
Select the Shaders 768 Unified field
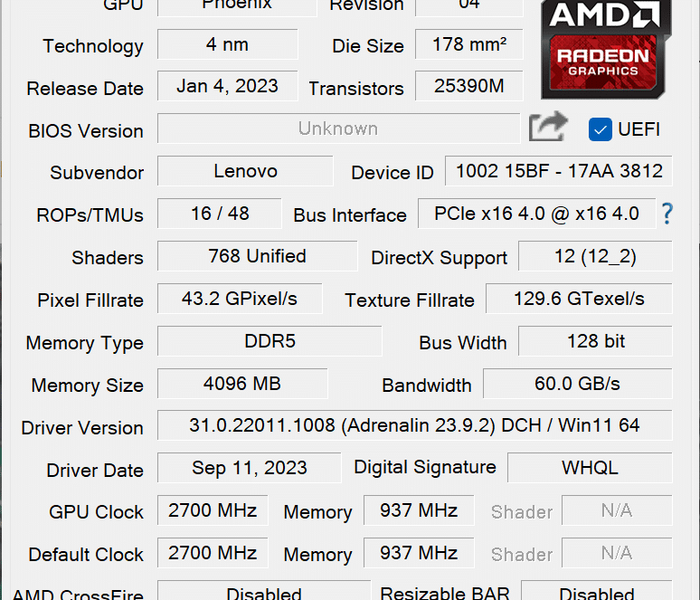[258, 256]
